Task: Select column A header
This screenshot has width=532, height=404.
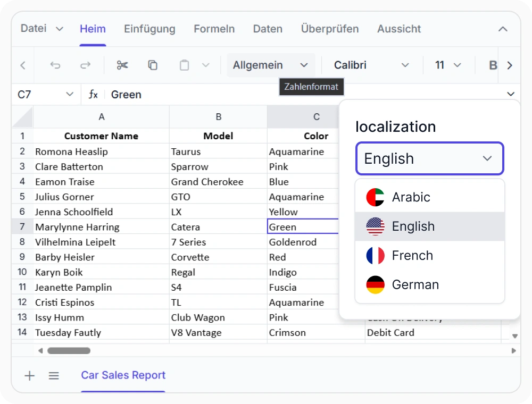Action: click(x=101, y=117)
